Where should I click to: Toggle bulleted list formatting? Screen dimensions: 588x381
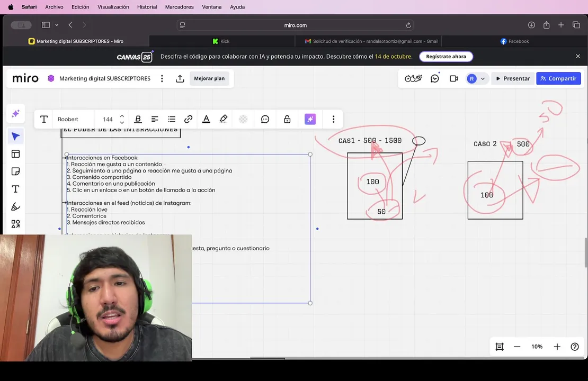click(x=172, y=119)
